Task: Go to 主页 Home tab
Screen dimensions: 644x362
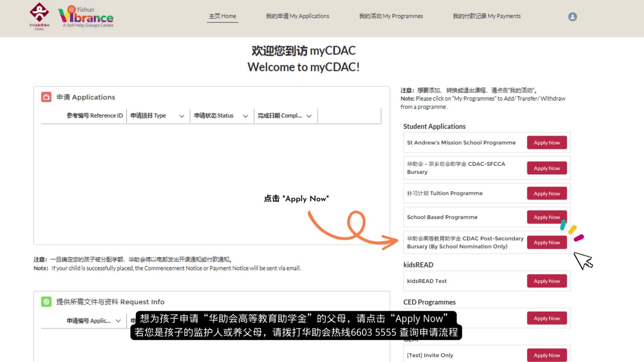Action: [222, 16]
